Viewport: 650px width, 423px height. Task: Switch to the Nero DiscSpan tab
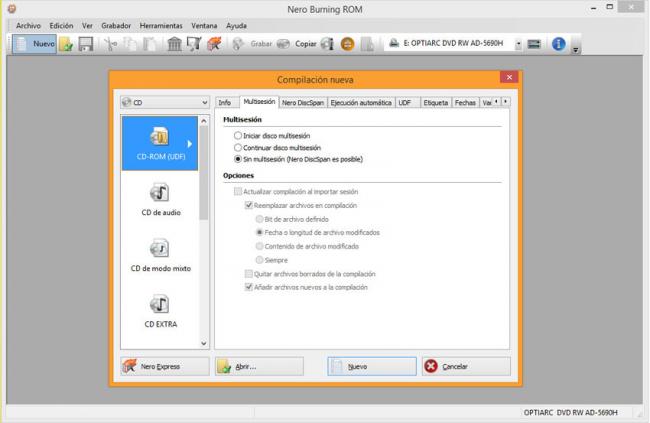(x=303, y=102)
